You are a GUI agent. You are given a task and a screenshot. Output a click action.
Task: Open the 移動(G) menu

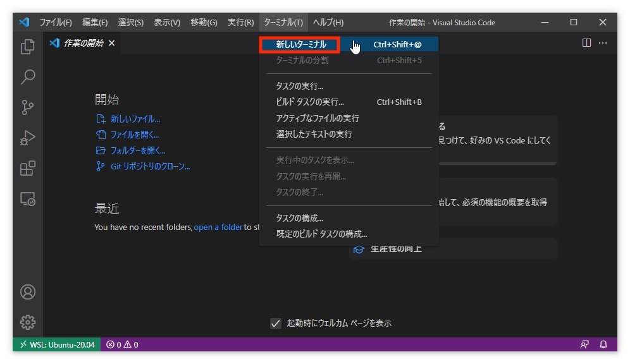pyautogui.click(x=204, y=23)
